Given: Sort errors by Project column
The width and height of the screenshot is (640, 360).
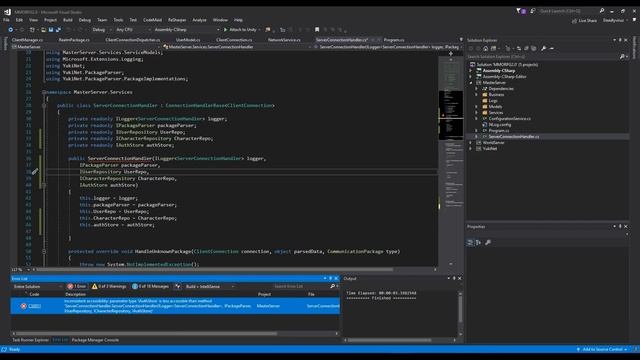Looking at the screenshot, I should [x=264, y=294].
